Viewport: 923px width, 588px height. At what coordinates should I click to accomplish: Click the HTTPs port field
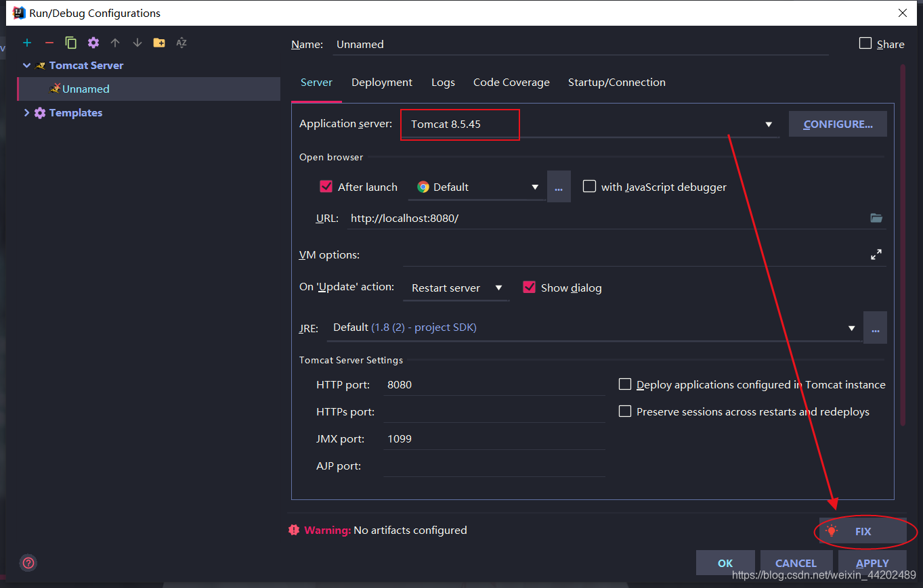(494, 411)
